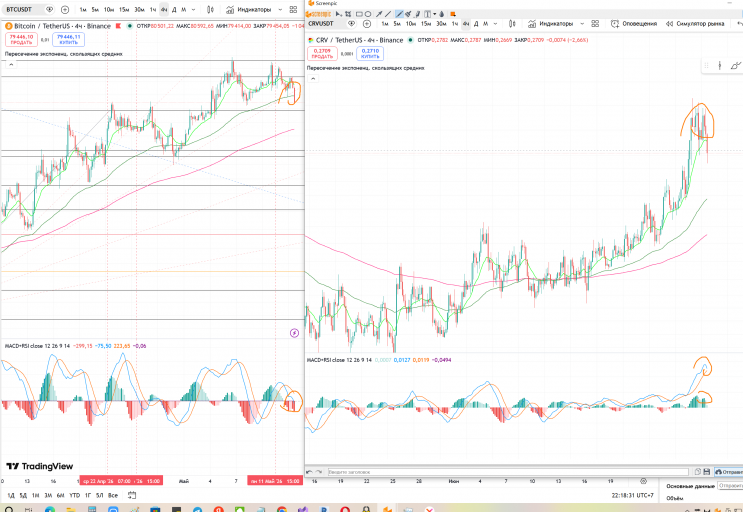
Task: Select brush drawing tool in floating toolbar
Action: pos(735,65)
